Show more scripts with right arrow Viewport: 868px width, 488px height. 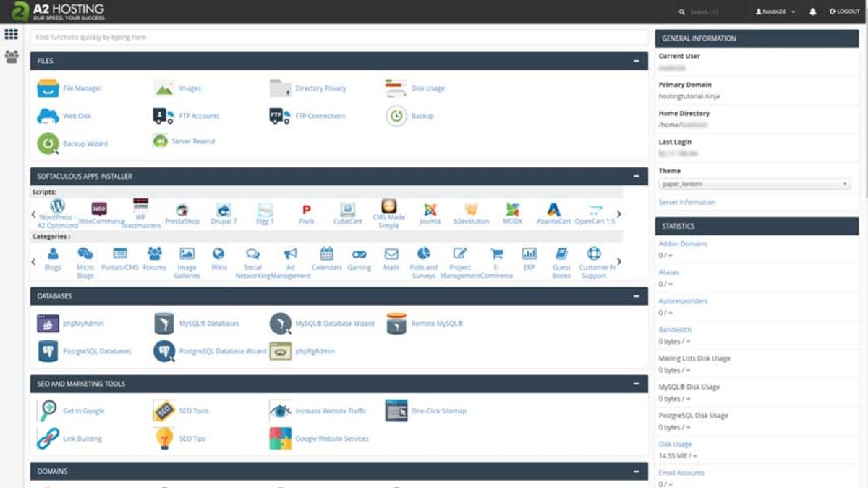618,214
